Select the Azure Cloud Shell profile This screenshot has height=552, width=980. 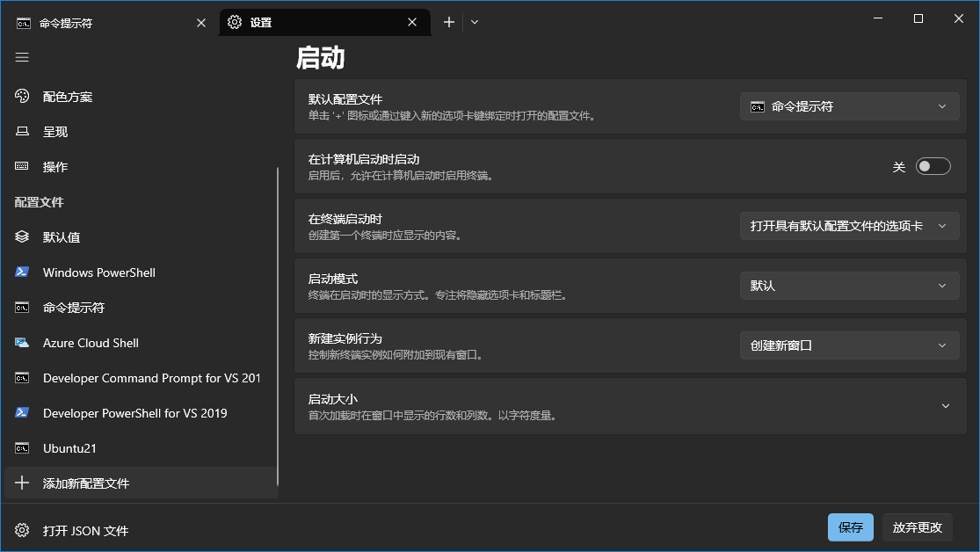tap(140, 343)
